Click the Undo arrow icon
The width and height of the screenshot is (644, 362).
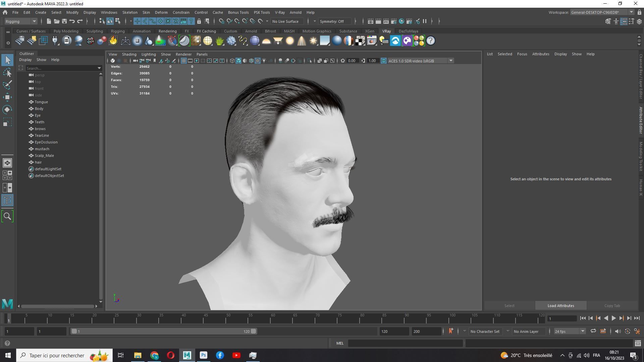pyautogui.click(x=72, y=21)
